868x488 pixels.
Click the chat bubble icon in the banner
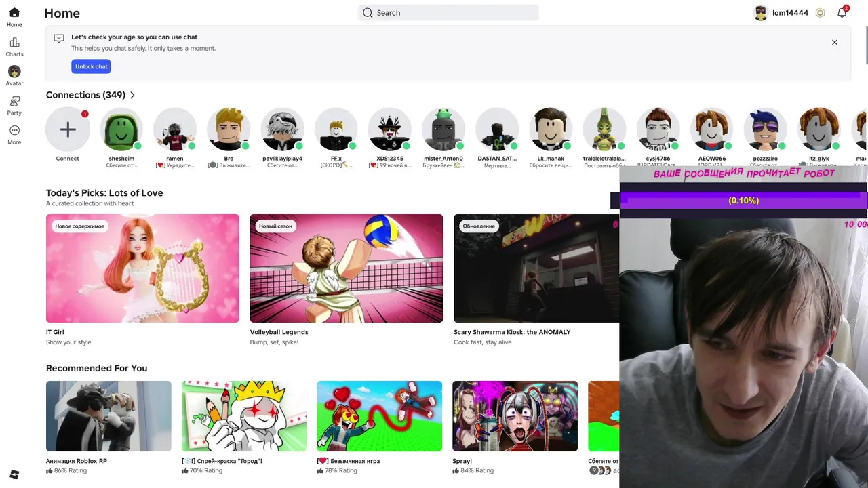(59, 39)
